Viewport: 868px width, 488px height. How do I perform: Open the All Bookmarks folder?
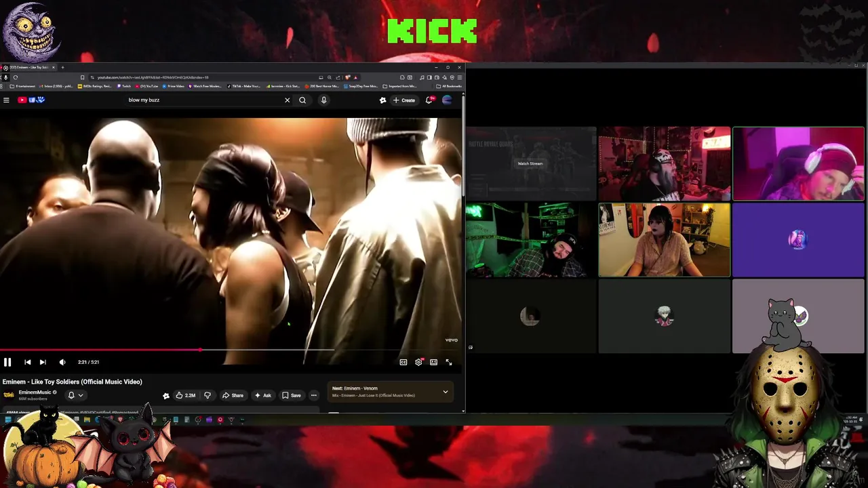[449, 86]
